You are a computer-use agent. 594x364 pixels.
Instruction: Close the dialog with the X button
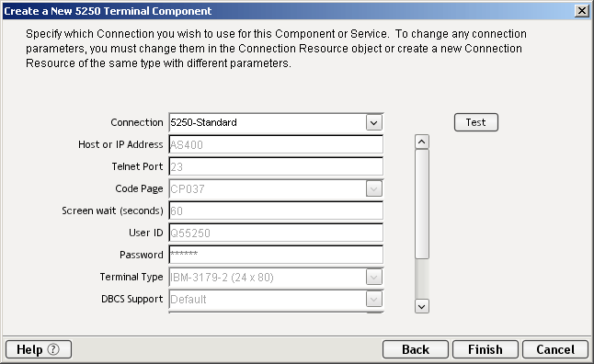[581, 11]
